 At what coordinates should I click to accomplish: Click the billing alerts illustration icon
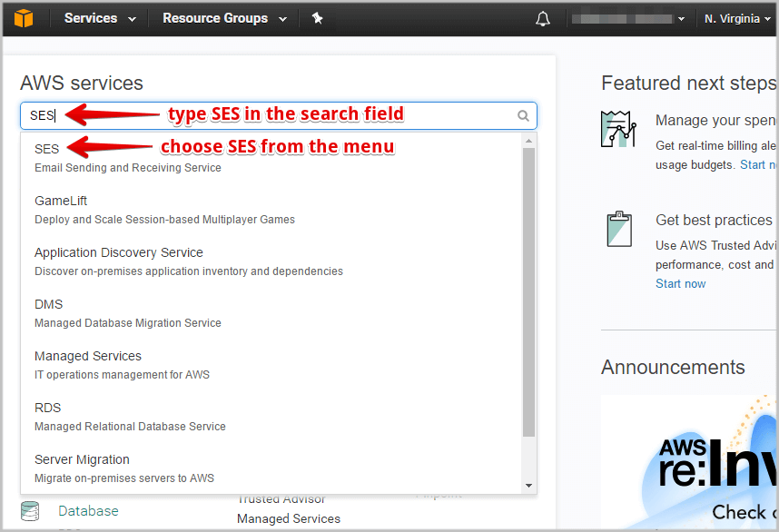620,128
